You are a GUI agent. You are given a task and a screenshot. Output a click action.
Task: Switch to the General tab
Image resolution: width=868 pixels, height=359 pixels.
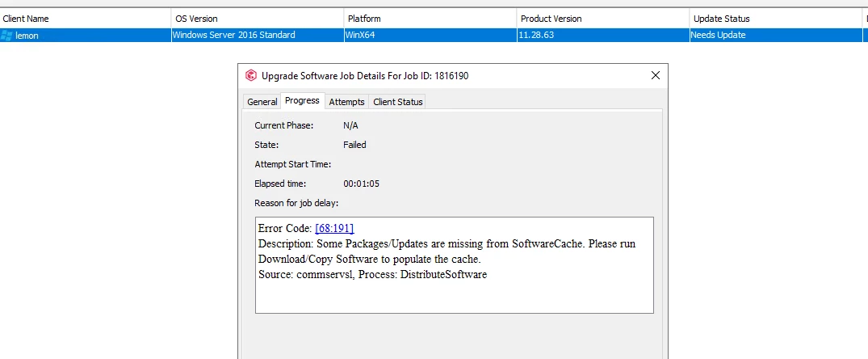262,102
